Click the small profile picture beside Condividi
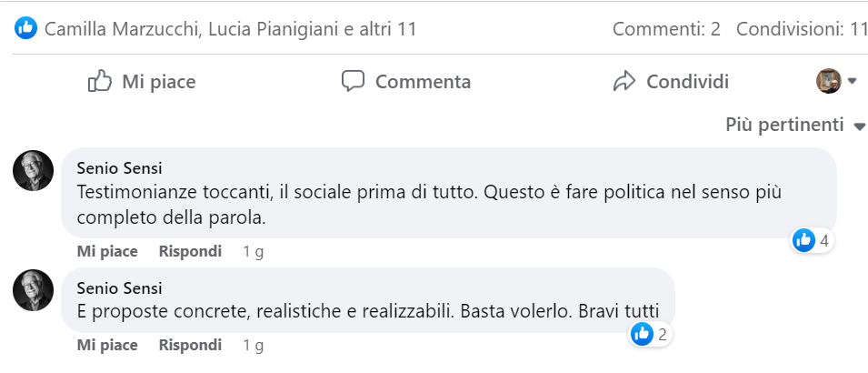Image resolution: width=868 pixels, height=373 pixels. click(829, 81)
